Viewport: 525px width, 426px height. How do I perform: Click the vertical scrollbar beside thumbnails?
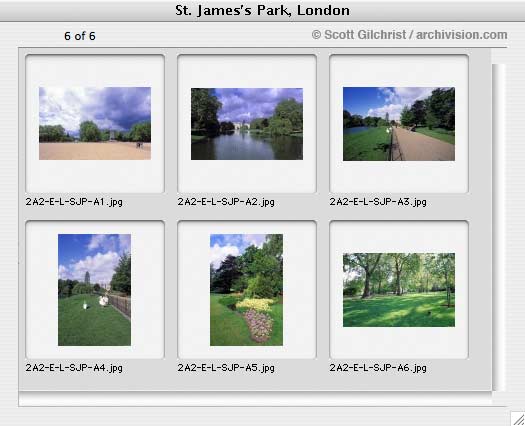point(499,227)
